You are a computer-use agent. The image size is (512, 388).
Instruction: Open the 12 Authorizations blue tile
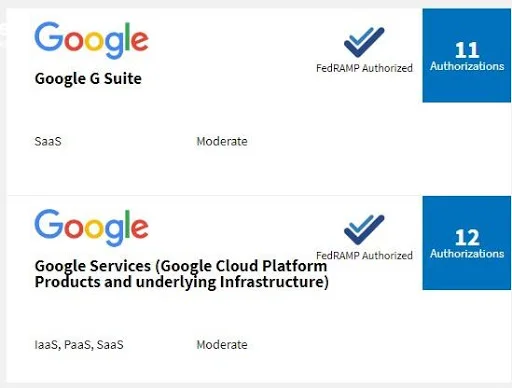[467, 243]
